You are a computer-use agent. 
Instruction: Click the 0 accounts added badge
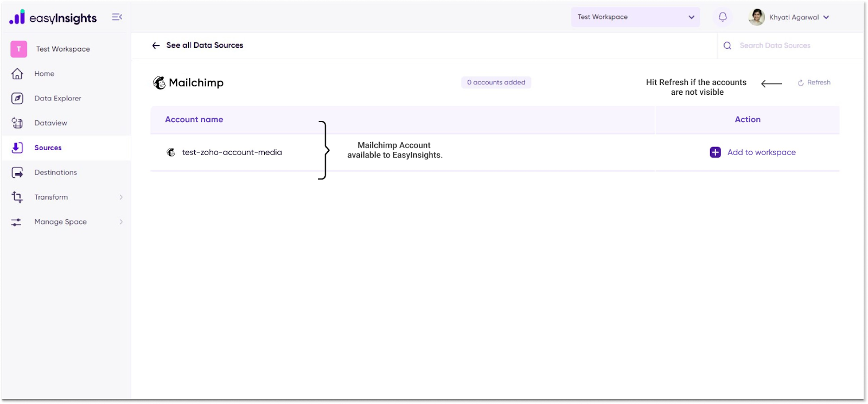click(x=496, y=82)
